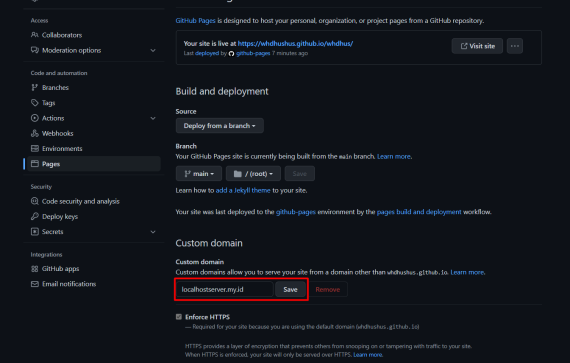
Task: Click the Collaborators people icon
Action: click(x=35, y=35)
